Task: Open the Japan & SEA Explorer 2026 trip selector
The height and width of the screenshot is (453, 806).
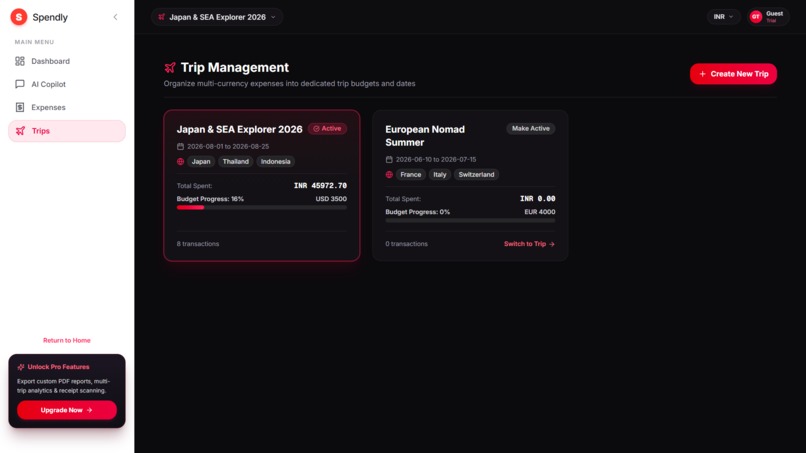Action: [217, 17]
